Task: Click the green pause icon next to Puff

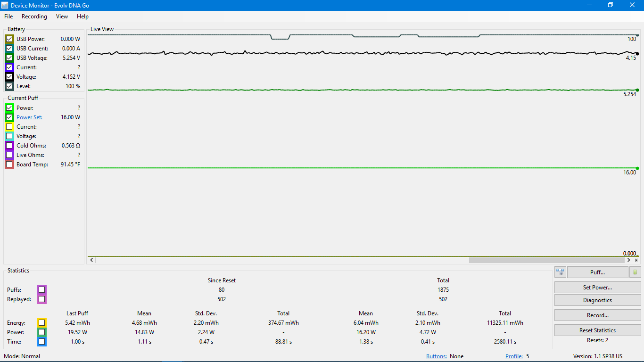Action: (635, 272)
